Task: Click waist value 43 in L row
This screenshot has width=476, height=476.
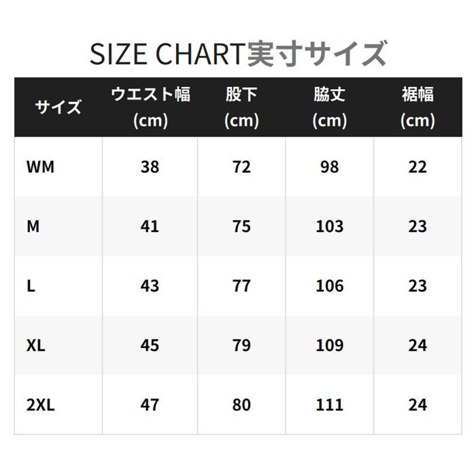Action: pyautogui.click(x=150, y=286)
